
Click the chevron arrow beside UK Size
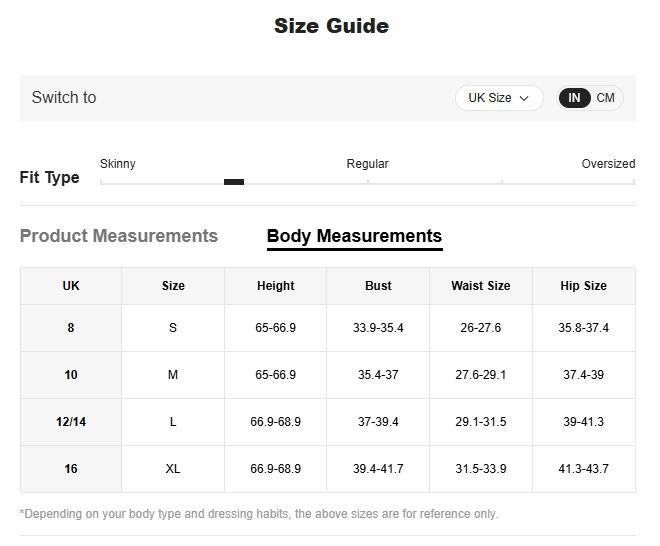coord(524,99)
